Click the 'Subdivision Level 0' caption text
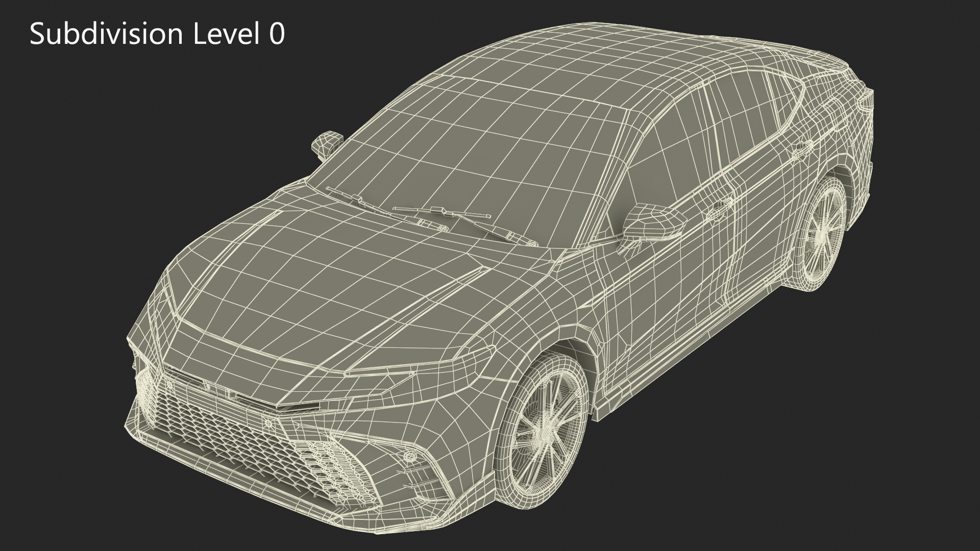 click(x=157, y=34)
